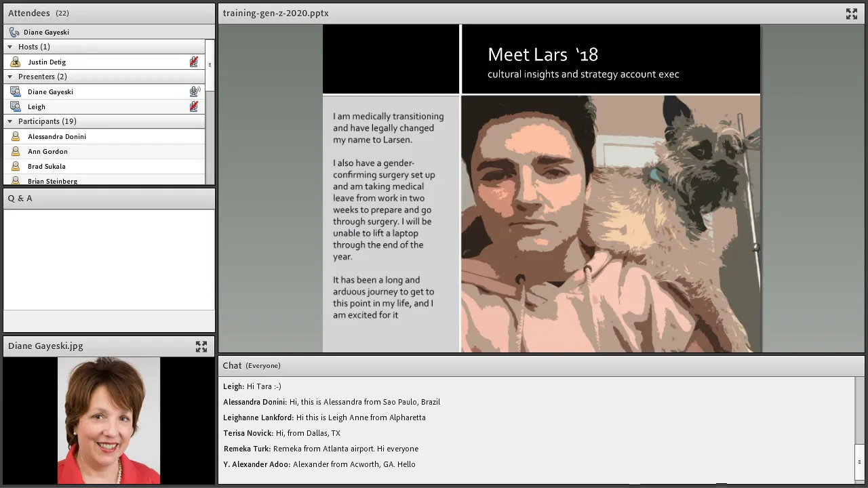Collapse the Hosts (1) group

[x=9, y=47]
